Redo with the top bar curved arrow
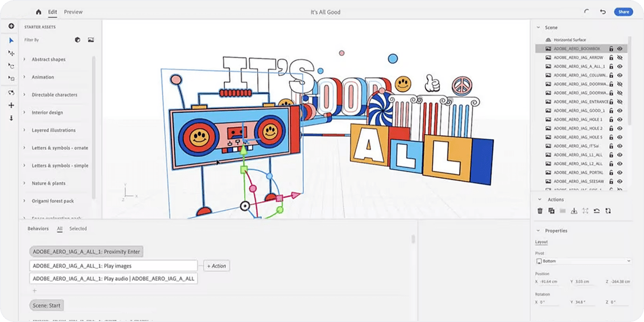Viewport: 644px width, 322px height. (587, 12)
